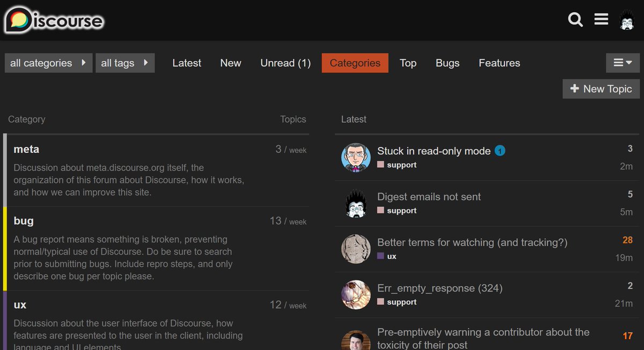Click the 5m timestamp on Digest emails topic
The height and width of the screenshot is (350, 644).
(x=626, y=212)
